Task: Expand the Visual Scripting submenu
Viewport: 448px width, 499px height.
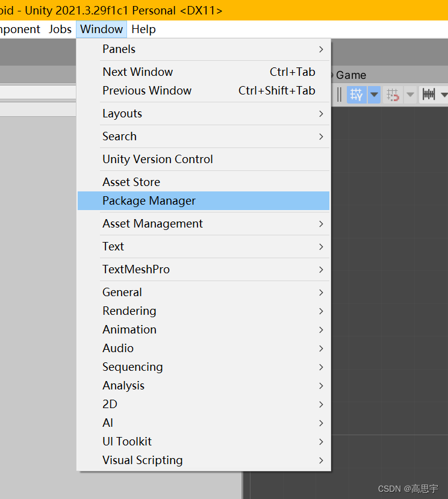Action: [x=204, y=460]
